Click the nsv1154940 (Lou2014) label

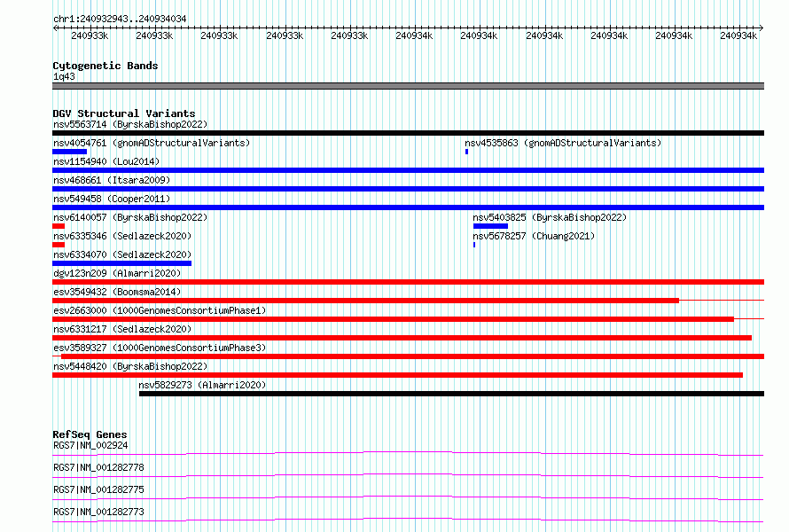(106, 161)
